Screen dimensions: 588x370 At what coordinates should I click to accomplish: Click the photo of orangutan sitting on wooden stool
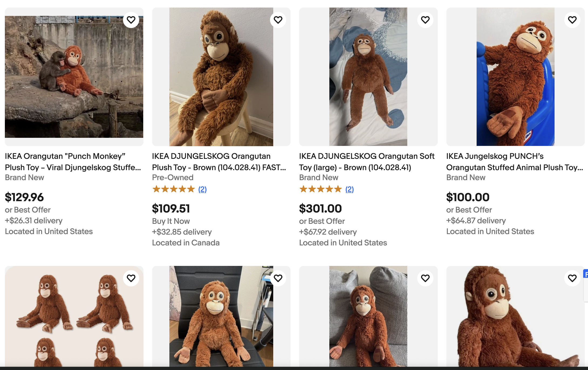pos(221,77)
